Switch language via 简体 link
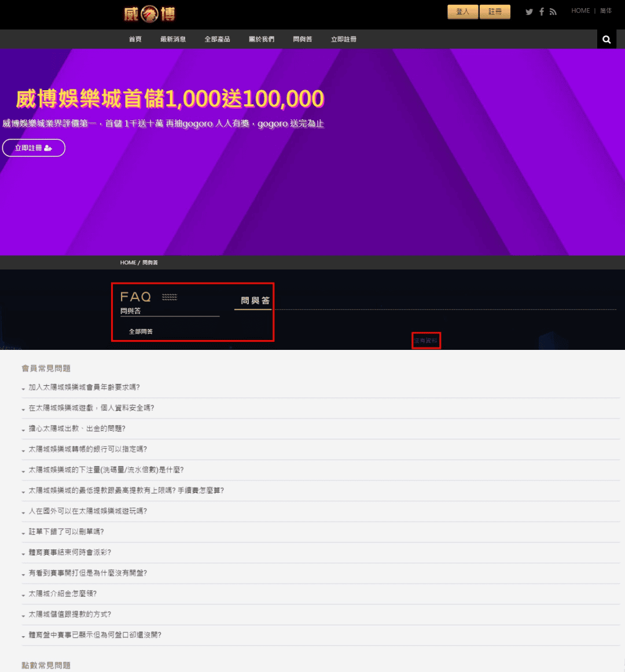This screenshot has width=625, height=672. click(606, 11)
